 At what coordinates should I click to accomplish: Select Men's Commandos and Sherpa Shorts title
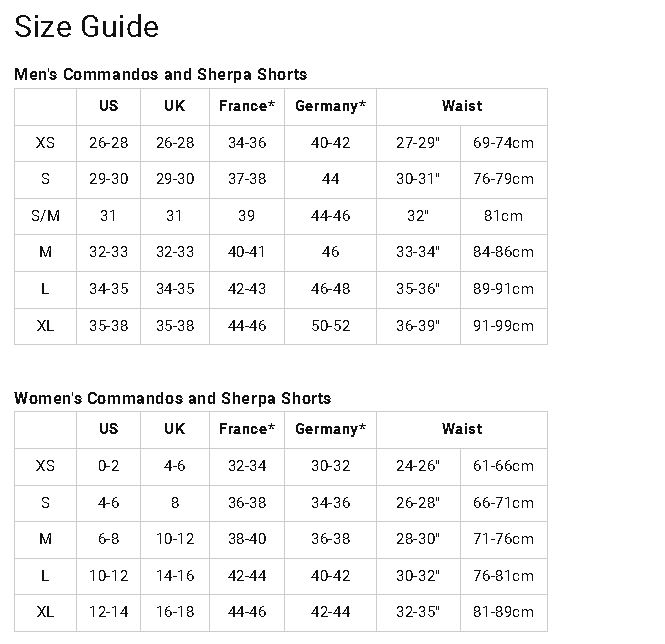click(x=160, y=74)
